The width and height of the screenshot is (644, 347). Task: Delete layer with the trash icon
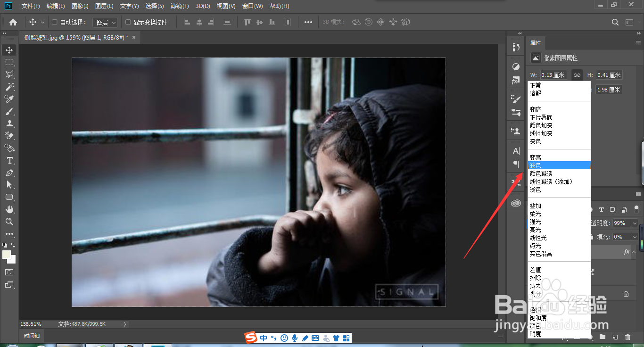coord(627,337)
